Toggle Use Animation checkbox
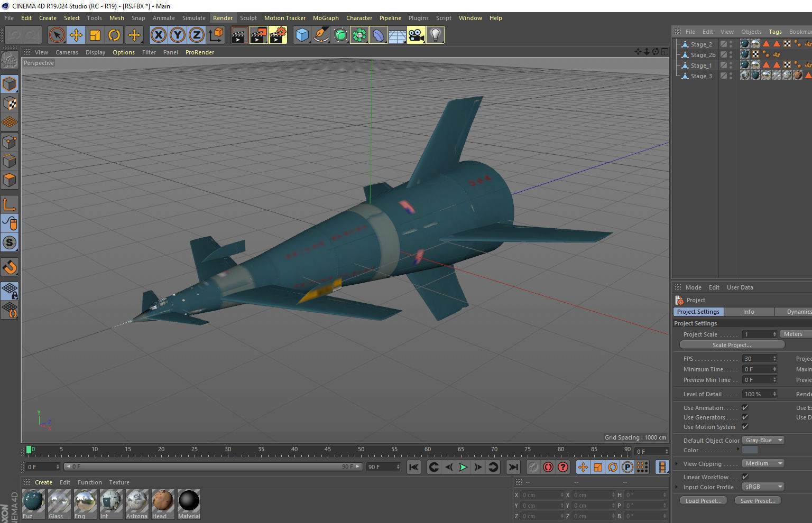This screenshot has width=812, height=523. click(745, 407)
